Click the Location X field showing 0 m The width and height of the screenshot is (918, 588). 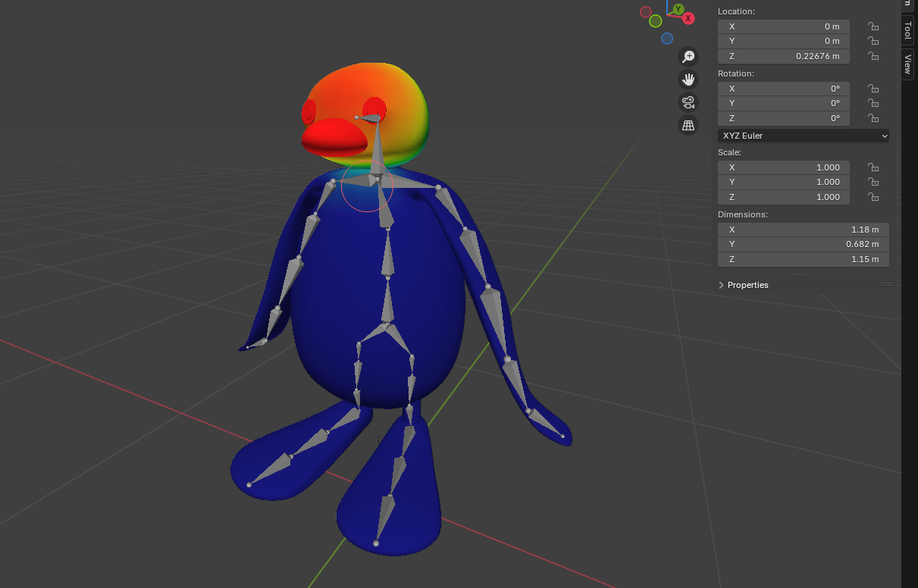(784, 27)
